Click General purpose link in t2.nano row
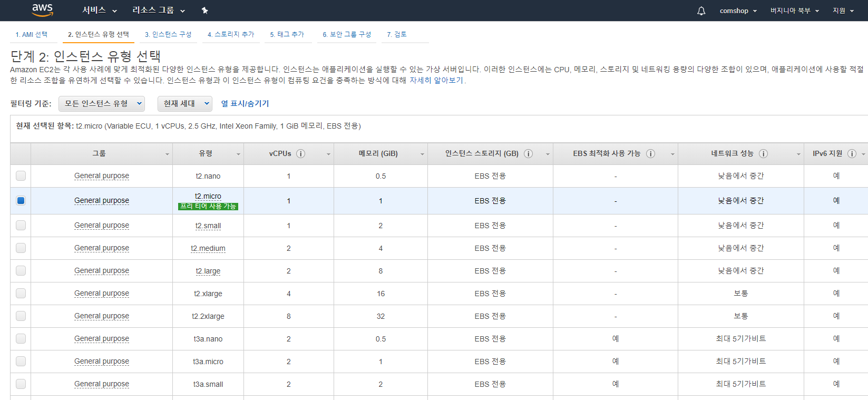The height and width of the screenshot is (400, 868). (102, 176)
